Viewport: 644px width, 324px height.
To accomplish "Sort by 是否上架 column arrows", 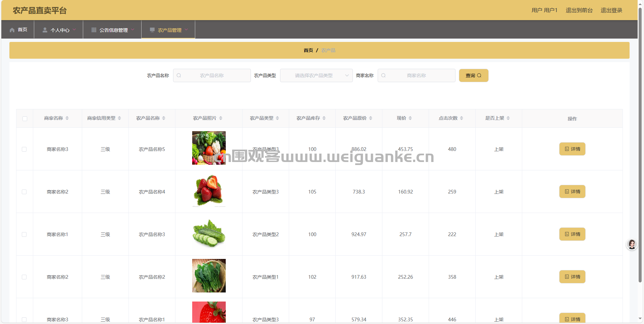I will pyautogui.click(x=508, y=118).
